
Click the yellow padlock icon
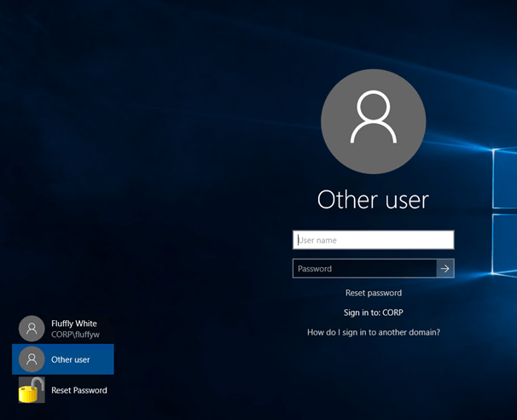pos(32,390)
